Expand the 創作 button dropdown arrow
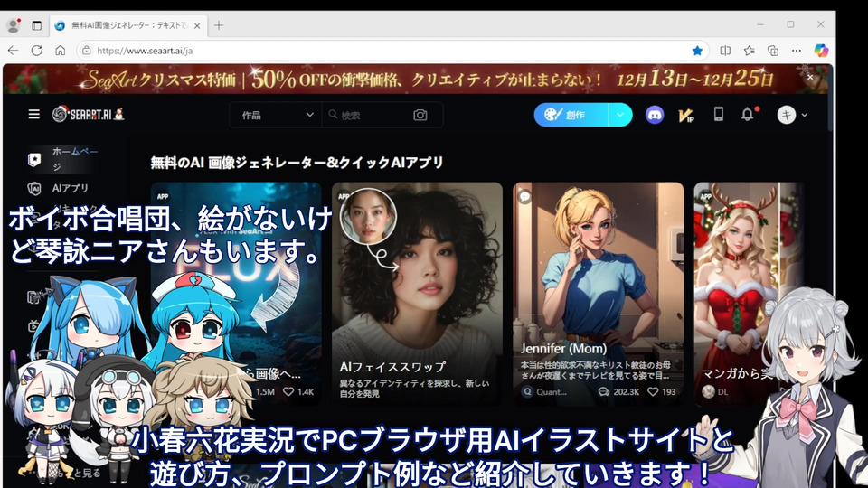The width and height of the screenshot is (868, 488). pyautogui.click(x=620, y=115)
